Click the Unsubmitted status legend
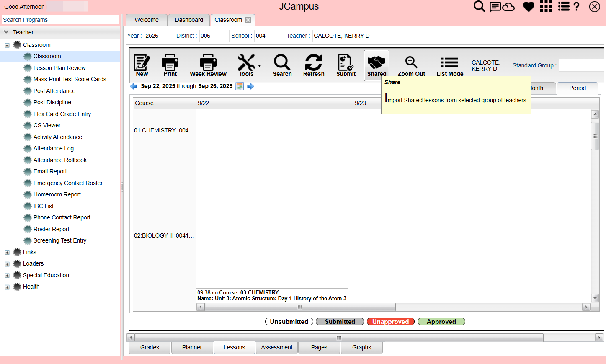Image resolution: width=606 pixels, height=364 pixels. (x=289, y=322)
